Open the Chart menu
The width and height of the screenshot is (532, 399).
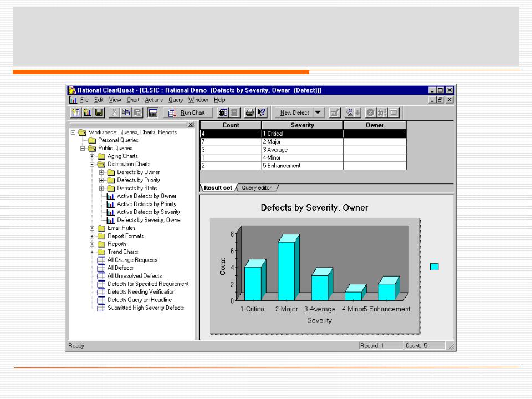point(133,100)
